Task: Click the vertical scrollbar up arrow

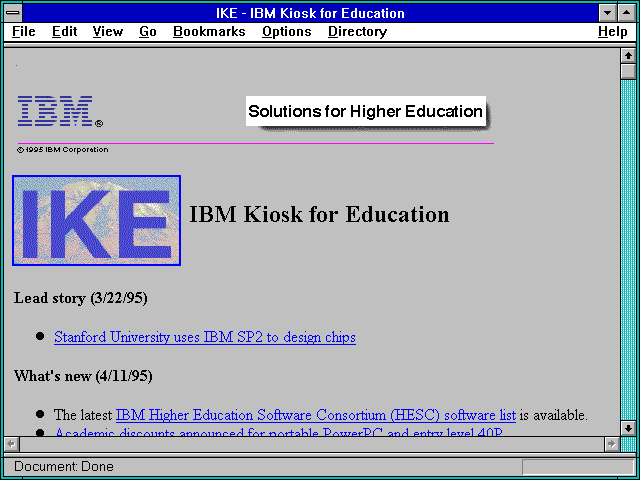Action: [x=628, y=56]
